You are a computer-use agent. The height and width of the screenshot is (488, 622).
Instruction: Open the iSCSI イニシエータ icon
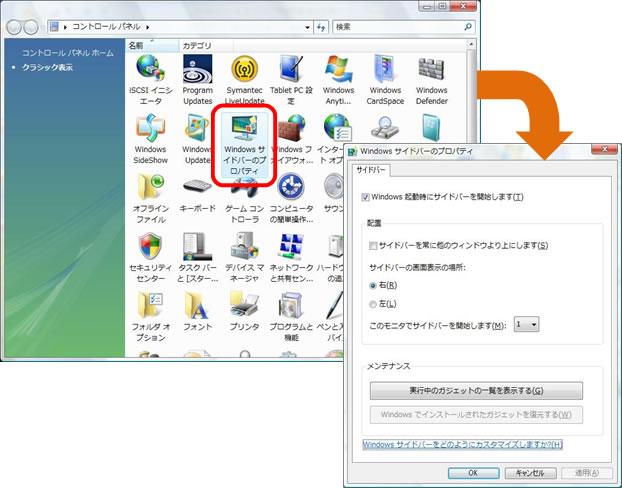150,70
